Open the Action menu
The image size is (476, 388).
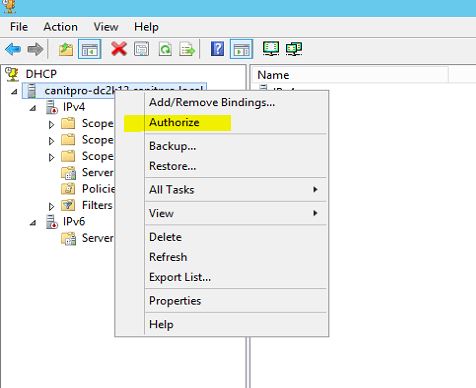coord(61,27)
